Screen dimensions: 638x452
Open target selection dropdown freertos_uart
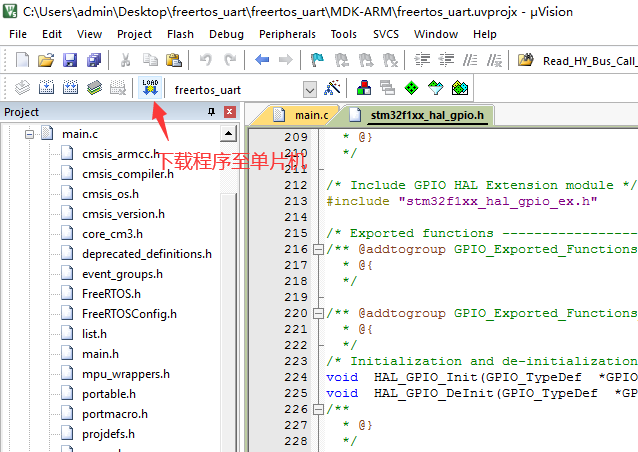pyautogui.click(x=310, y=89)
